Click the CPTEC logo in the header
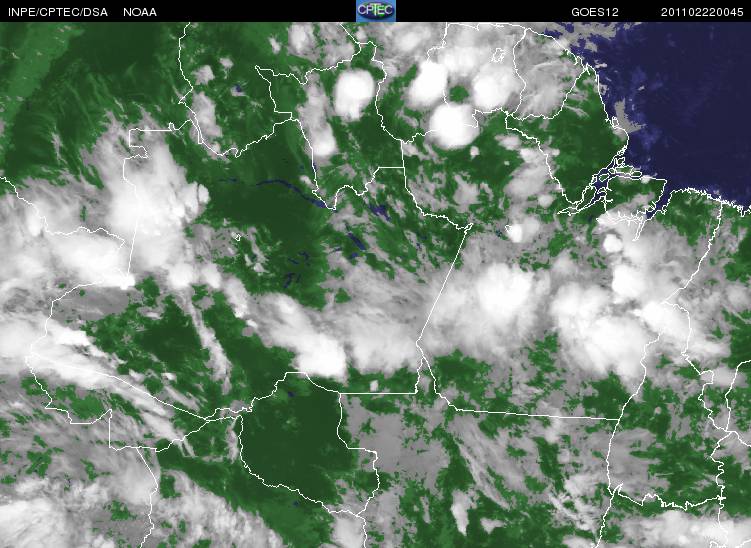The width and height of the screenshot is (751, 548). pos(376,11)
